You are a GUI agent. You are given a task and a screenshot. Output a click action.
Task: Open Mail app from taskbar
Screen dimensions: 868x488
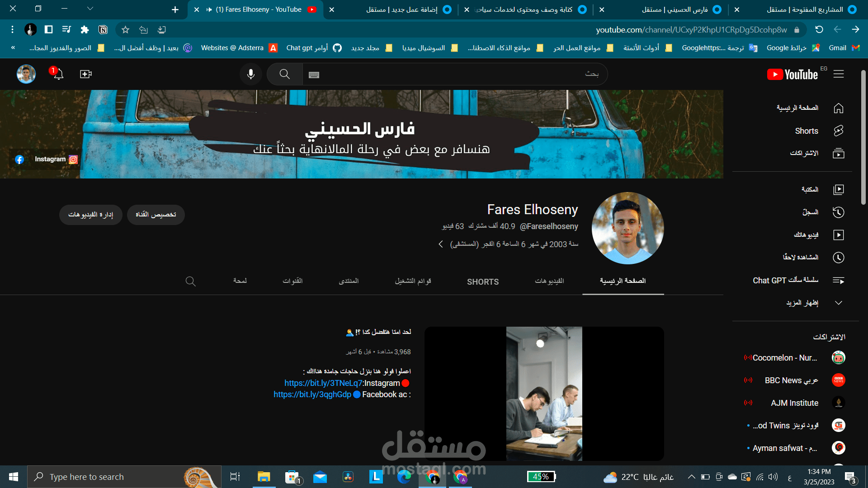click(x=320, y=477)
